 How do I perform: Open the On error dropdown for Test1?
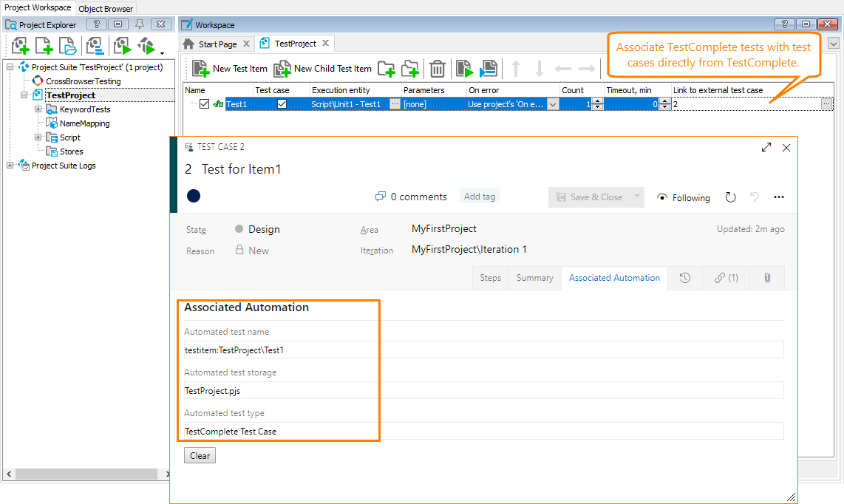tap(552, 103)
